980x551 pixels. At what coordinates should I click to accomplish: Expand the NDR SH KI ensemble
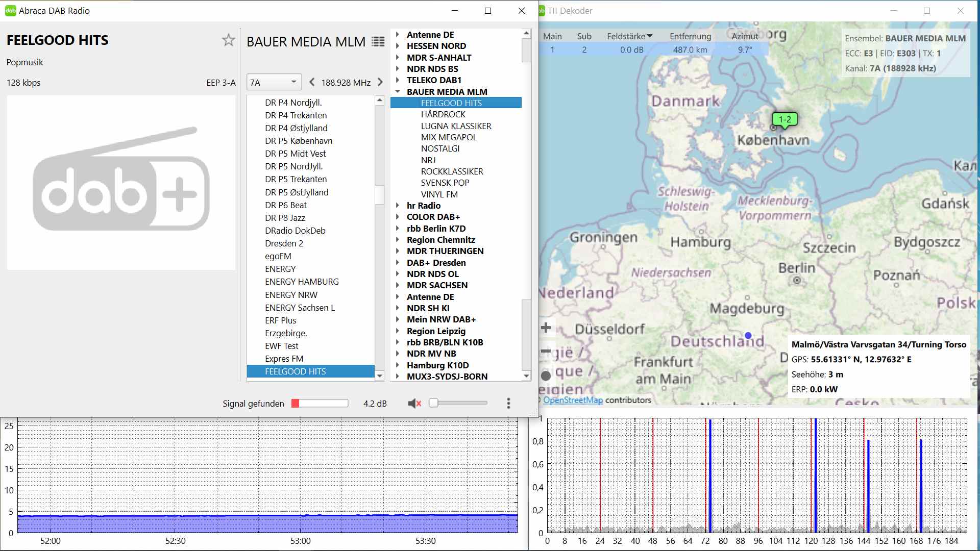[398, 308]
